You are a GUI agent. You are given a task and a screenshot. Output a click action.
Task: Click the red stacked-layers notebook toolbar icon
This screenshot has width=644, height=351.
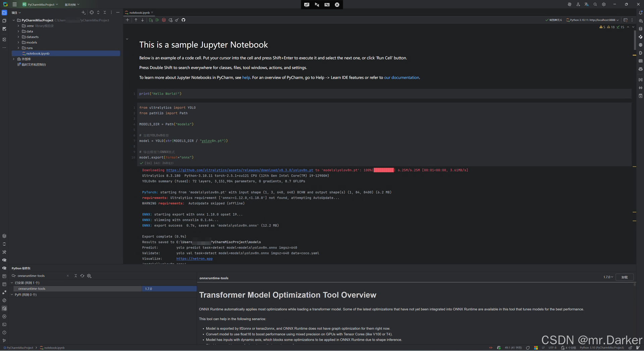click(164, 20)
